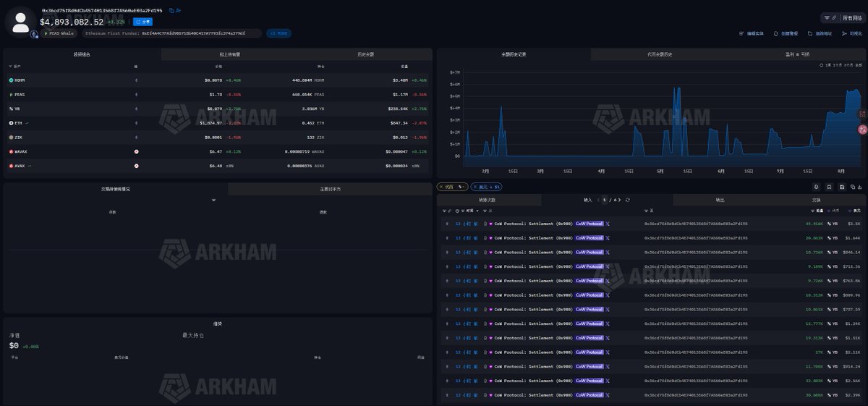Viewport: 868px width, 406px height.
Task: Open the token column filter in the transfers header
Action: (x=830, y=211)
